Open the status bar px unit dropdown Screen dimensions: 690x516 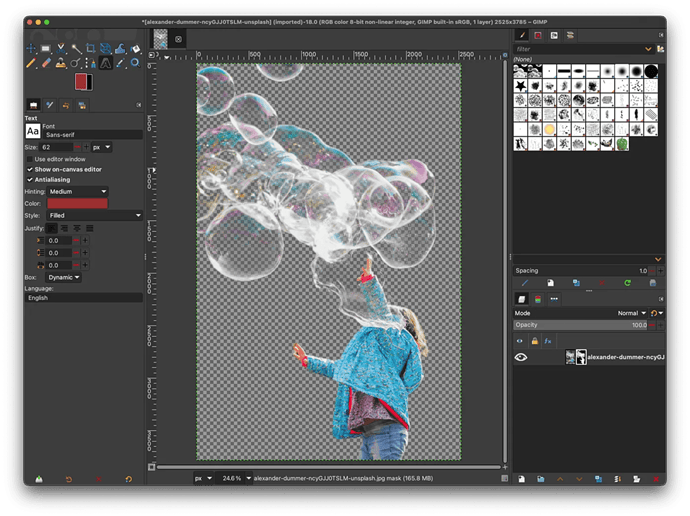(203, 478)
